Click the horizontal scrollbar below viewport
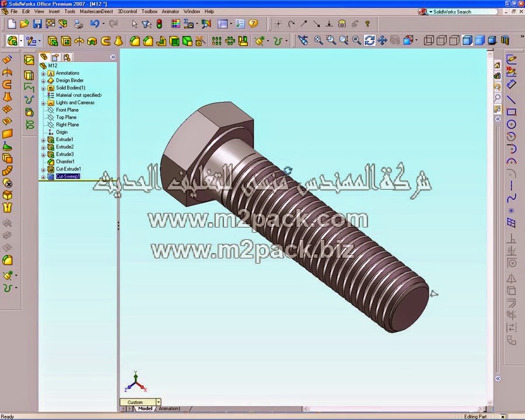The image size is (525, 420). pyautogui.click(x=393, y=408)
